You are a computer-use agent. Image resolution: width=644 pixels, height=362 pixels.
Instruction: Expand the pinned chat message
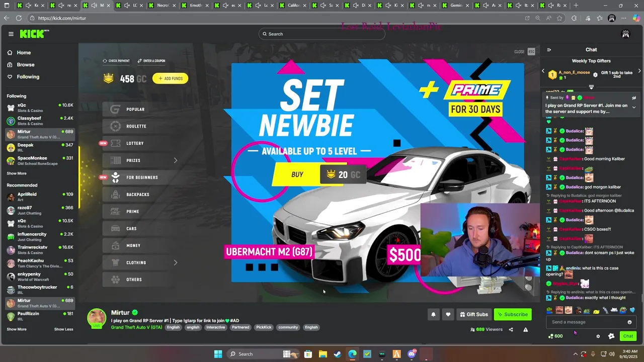pos(634,107)
